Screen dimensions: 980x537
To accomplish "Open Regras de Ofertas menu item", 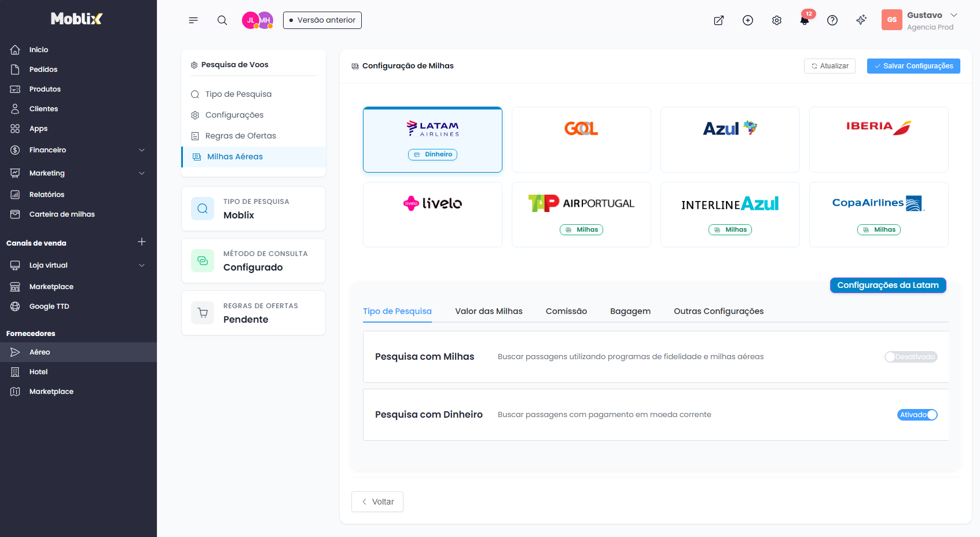I will pyautogui.click(x=254, y=136).
